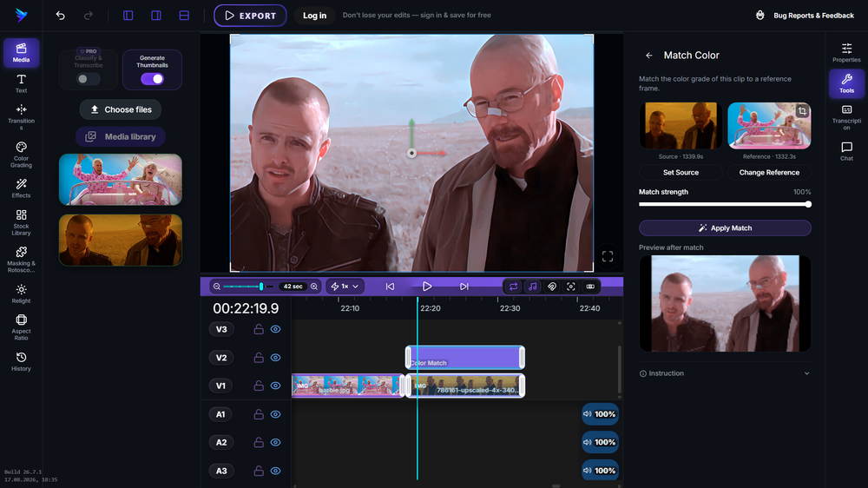Open the Transcription tab
The image size is (868, 488).
coord(846,117)
